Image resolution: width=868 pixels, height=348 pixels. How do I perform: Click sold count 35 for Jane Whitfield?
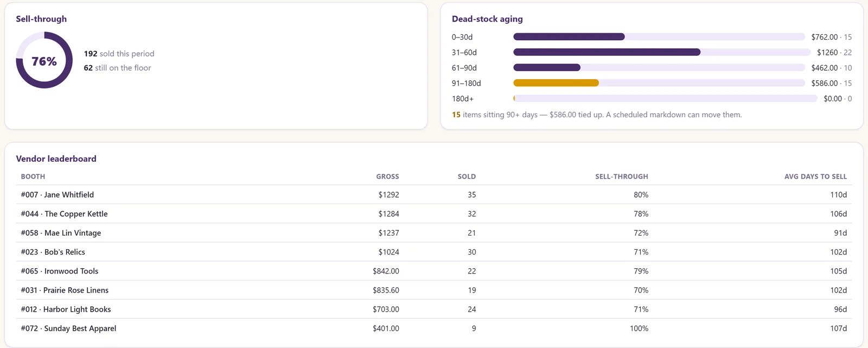click(471, 194)
